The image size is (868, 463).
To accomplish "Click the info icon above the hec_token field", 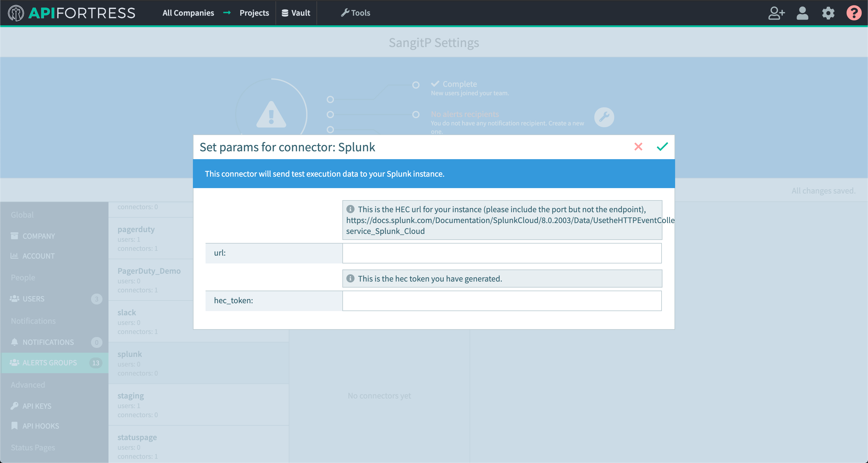I will click(x=351, y=279).
